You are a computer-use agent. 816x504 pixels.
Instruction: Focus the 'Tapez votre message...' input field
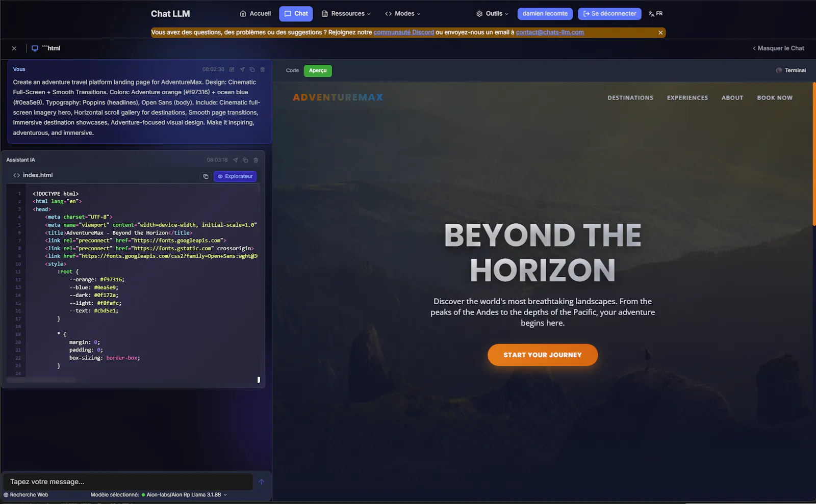(128, 482)
